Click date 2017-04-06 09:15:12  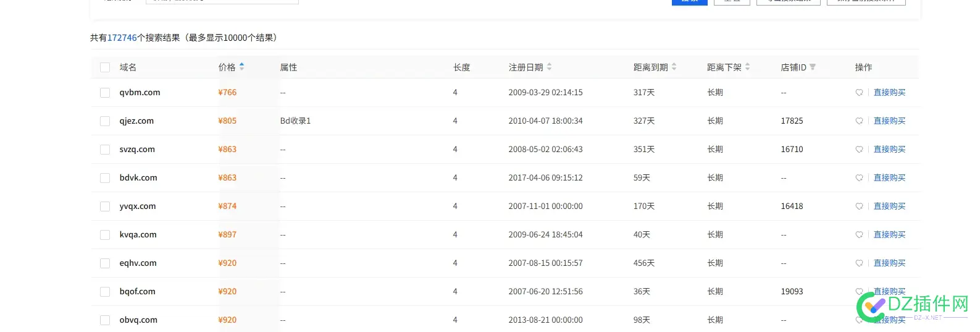[545, 178]
